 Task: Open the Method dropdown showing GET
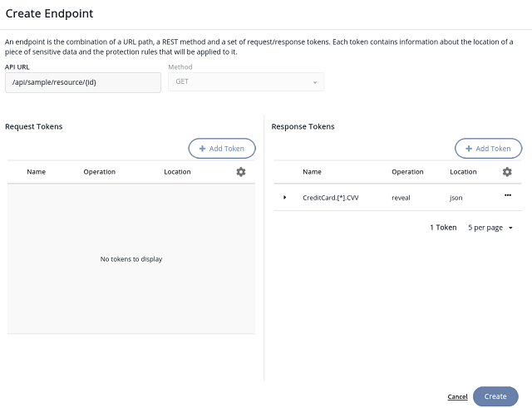245,82
